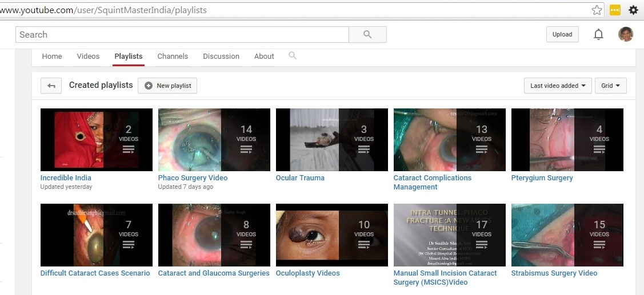Go to the Home tab
Viewport: 644px width, 295px height.
(52, 56)
